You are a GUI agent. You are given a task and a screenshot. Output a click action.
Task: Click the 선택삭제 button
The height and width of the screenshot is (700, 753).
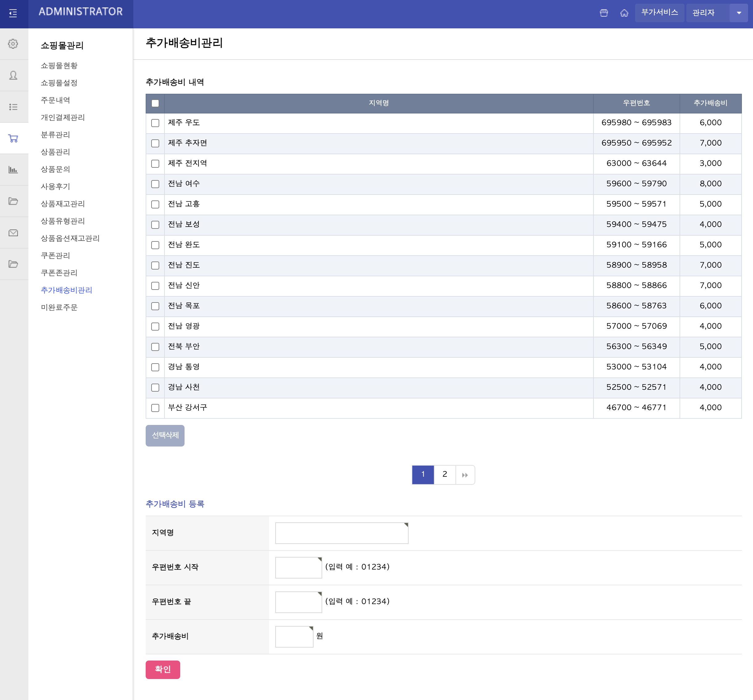(x=165, y=435)
